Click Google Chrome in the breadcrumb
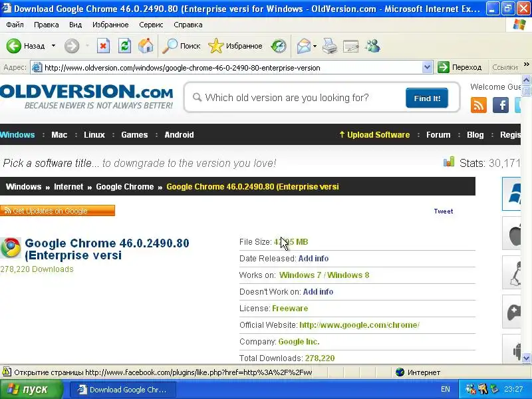The height and width of the screenshot is (399, 532). [x=124, y=187]
